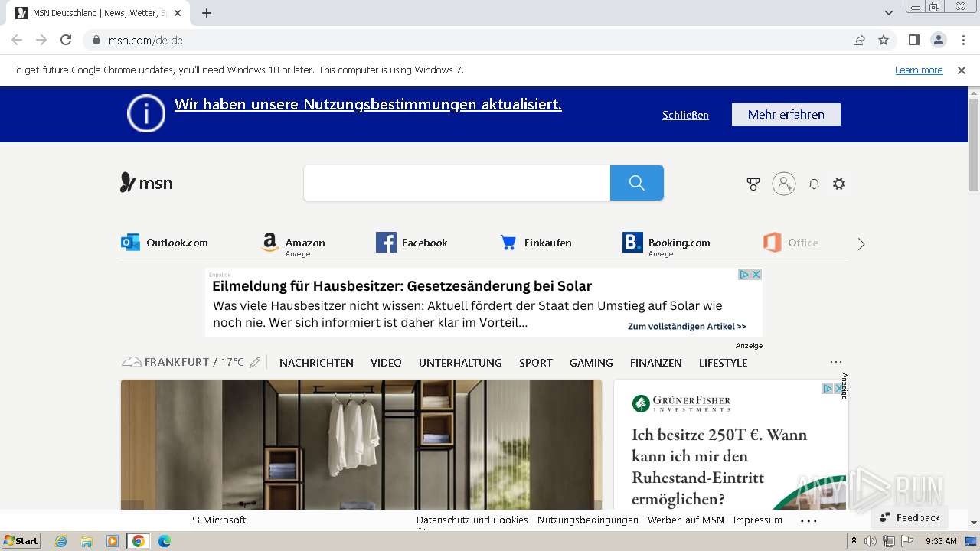Viewport: 980px width, 551px height.
Task: Open the Facebook shortcut
Action: pos(412,243)
